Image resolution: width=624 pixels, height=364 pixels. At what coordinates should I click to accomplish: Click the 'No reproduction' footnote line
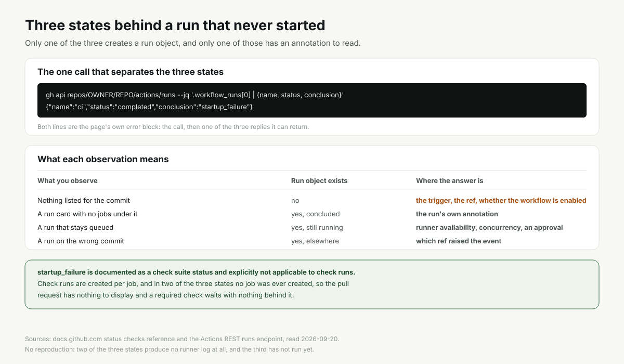tap(170, 349)
